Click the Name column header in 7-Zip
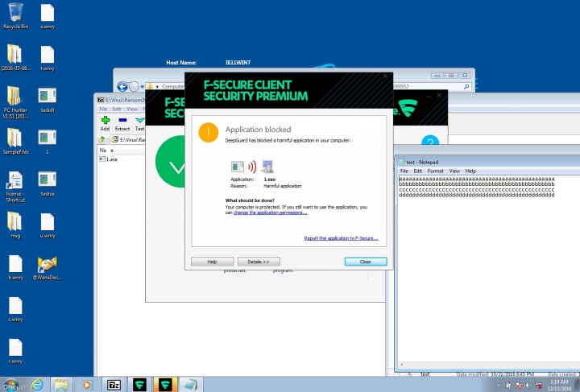This screenshot has height=392, width=580. [106, 151]
